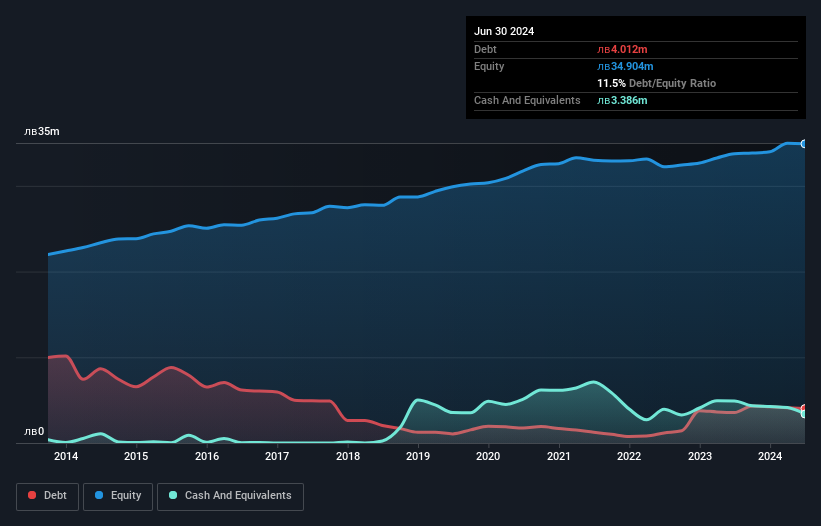821x526 pixels.
Task: Select the 2022 x-axis year label
Action: [629, 456]
